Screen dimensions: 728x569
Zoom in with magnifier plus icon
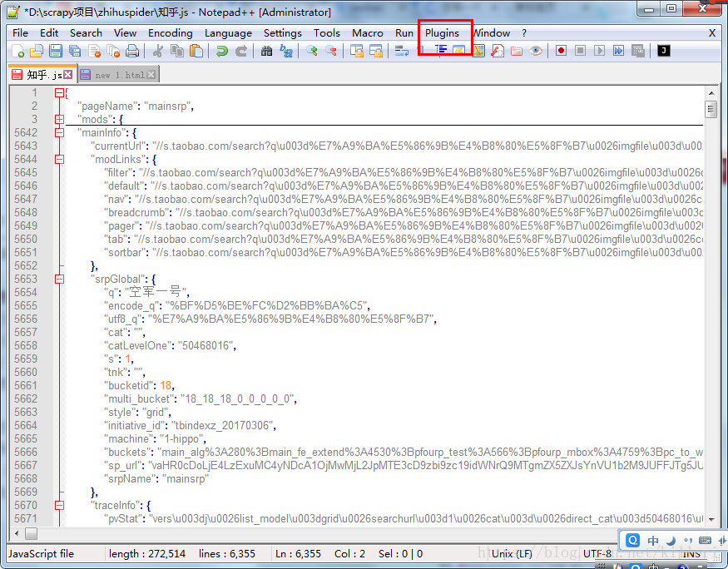tap(311, 51)
